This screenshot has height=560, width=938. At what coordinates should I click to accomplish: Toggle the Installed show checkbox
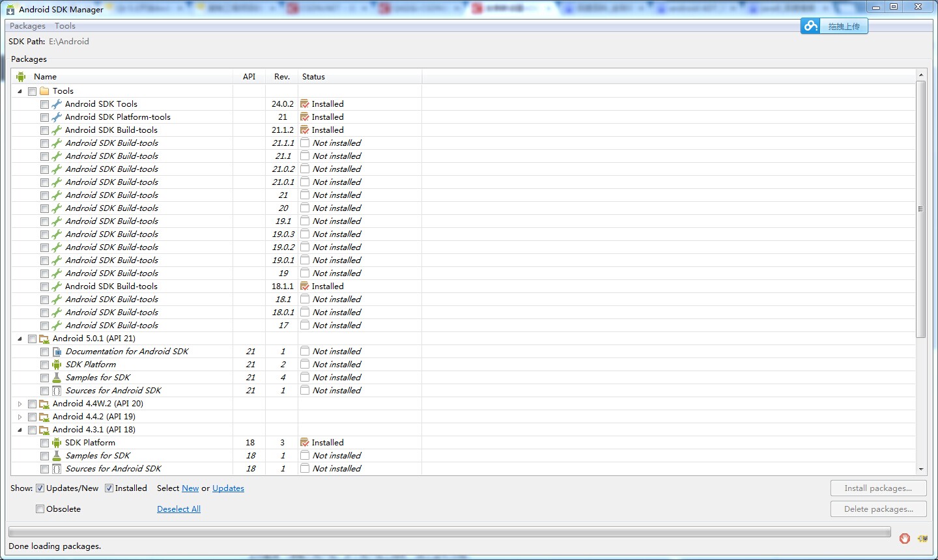109,488
